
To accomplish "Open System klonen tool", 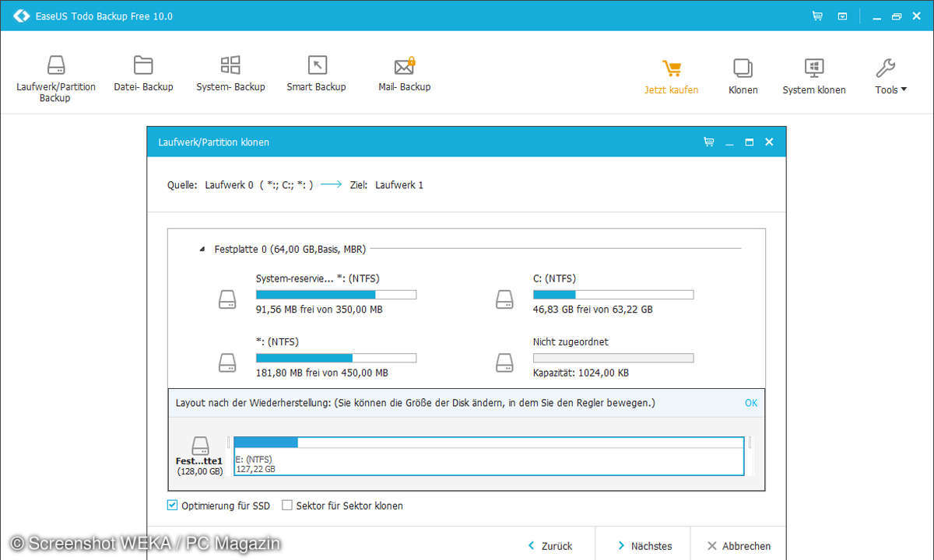I will pos(814,77).
